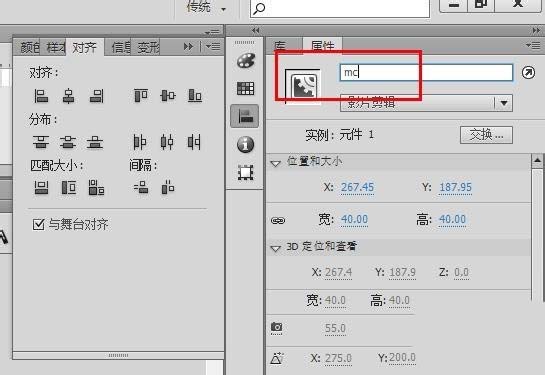This screenshot has height=375, width=545.
Task: Select the 对齐 tab
Action: pyautogui.click(x=84, y=47)
